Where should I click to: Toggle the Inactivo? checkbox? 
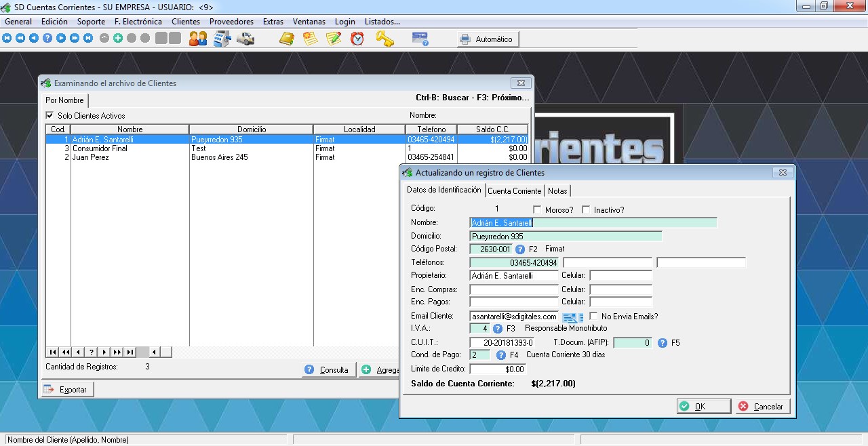587,210
